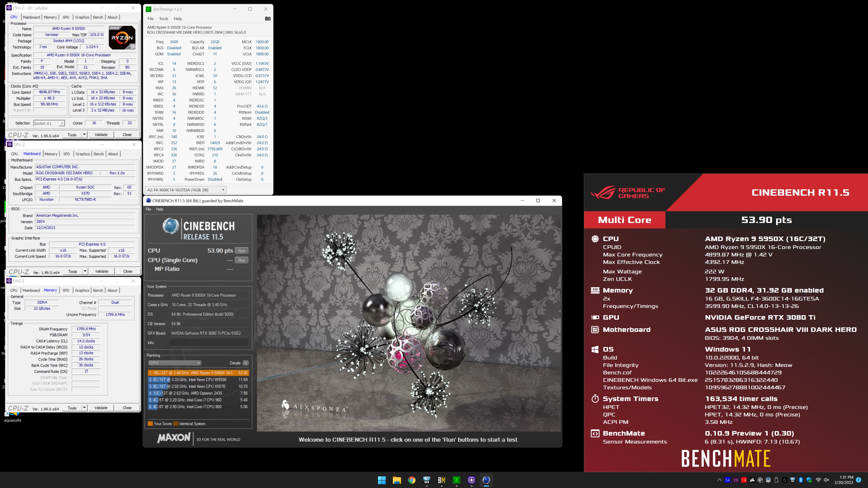Viewport: 868px width, 488px height.
Task: Open Graphics tab in CPU-Z CPU window
Action: (82, 17)
